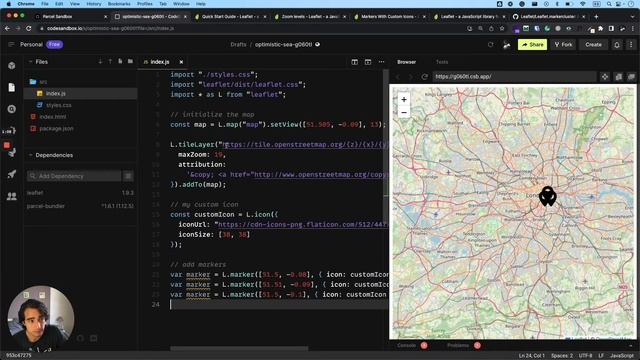Image resolution: width=640 pixels, height=360 pixels.
Task: Open the deployment rocket icon in sidebar
Action: pos(11,174)
